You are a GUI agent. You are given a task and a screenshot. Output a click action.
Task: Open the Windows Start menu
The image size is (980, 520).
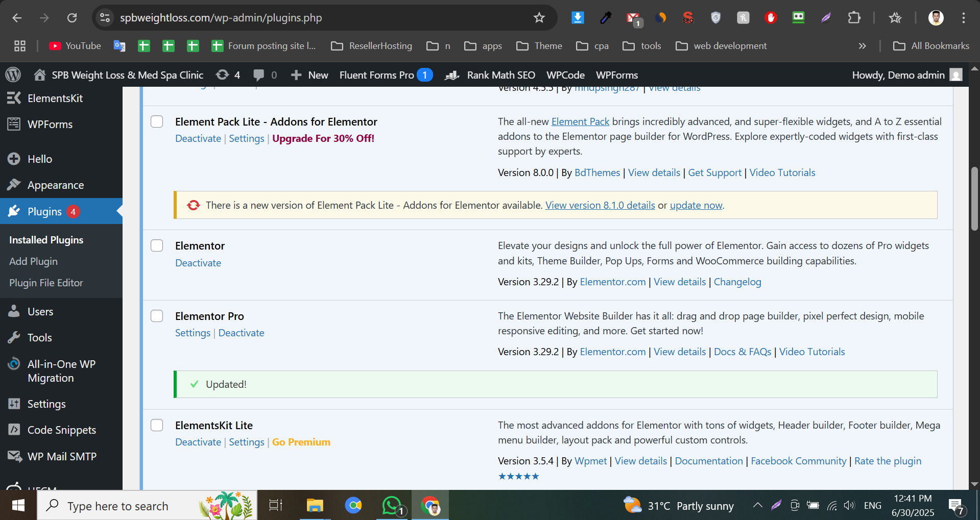click(18, 506)
